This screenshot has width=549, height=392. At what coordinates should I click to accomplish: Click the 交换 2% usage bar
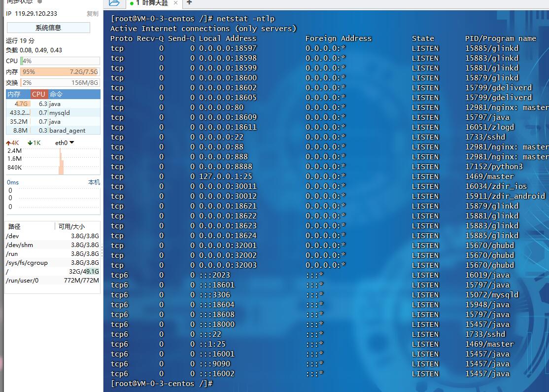click(60, 83)
